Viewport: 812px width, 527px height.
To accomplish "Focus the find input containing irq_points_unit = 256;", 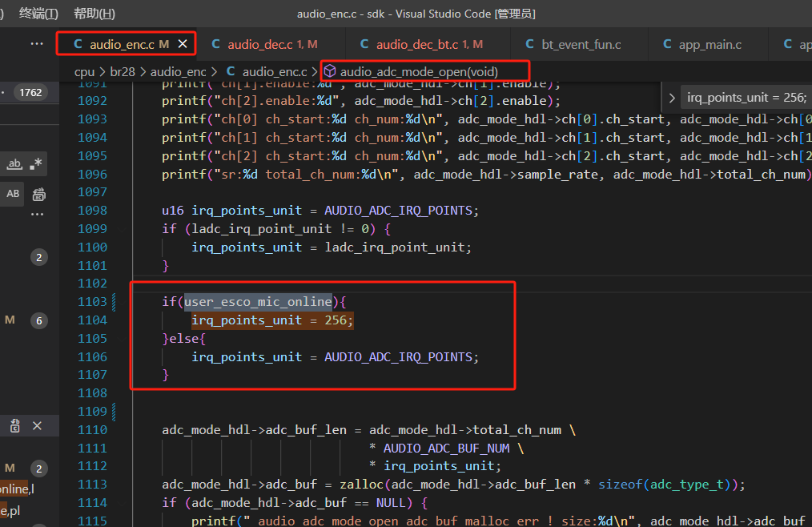I will (x=746, y=98).
